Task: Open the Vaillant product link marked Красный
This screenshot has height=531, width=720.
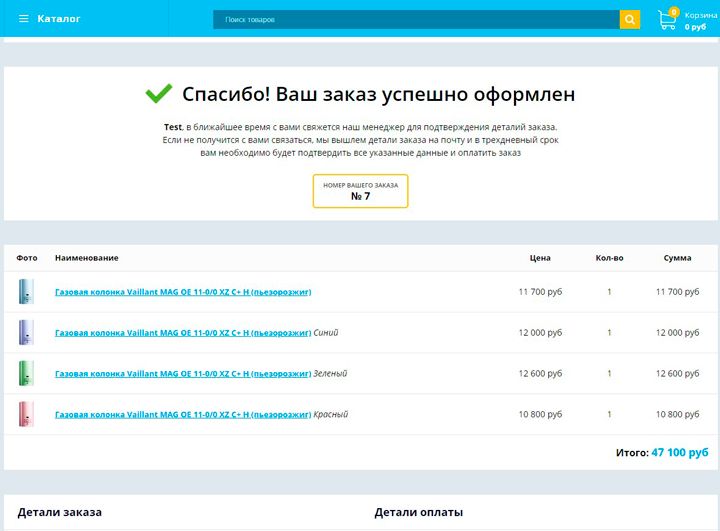Action: click(x=183, y=414)
